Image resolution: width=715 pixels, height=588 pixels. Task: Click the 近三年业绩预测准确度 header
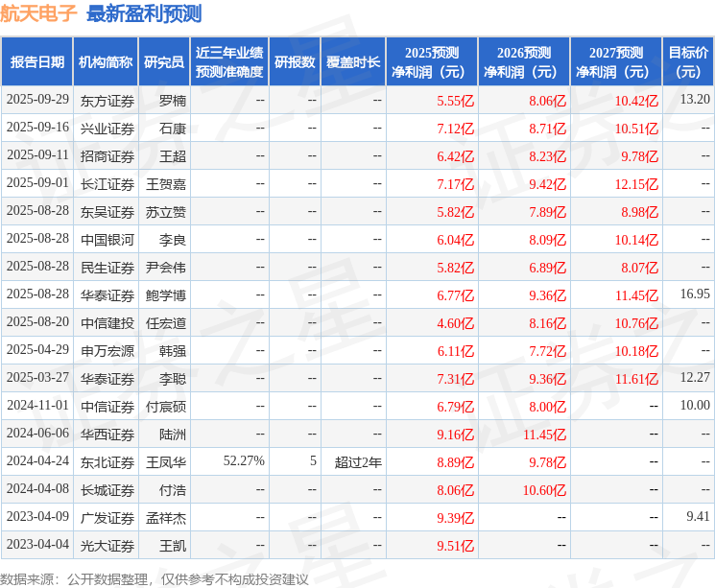point(229,62)
